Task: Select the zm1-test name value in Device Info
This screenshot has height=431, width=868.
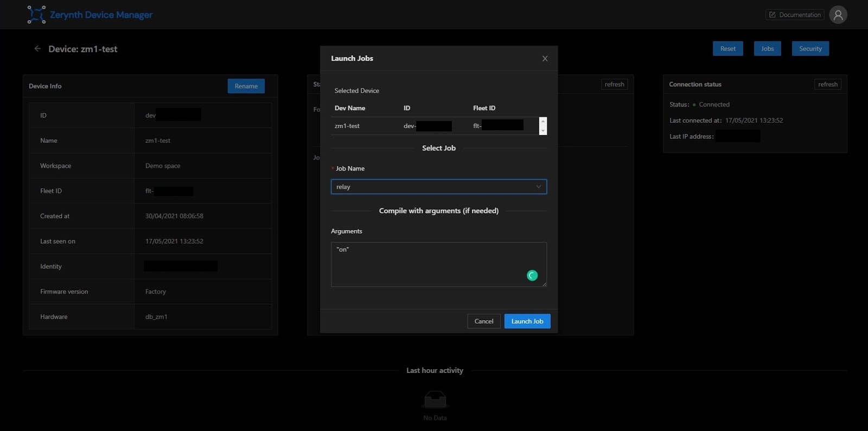Action: 158,141
